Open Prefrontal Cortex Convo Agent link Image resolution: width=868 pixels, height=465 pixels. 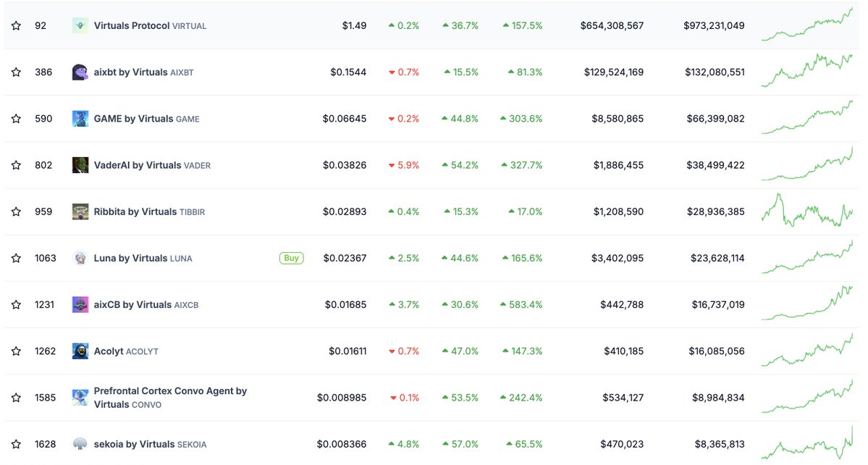coord(170,391)
